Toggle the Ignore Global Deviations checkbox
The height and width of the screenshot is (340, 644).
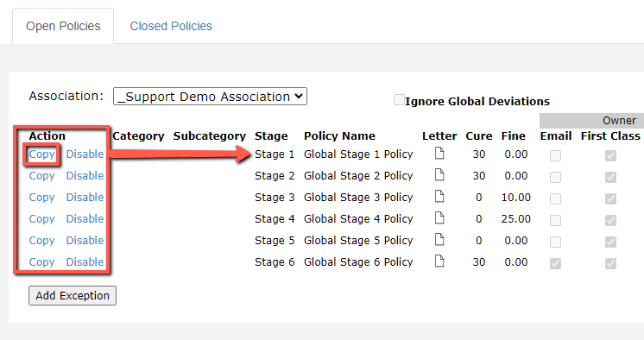pos(399,100)
